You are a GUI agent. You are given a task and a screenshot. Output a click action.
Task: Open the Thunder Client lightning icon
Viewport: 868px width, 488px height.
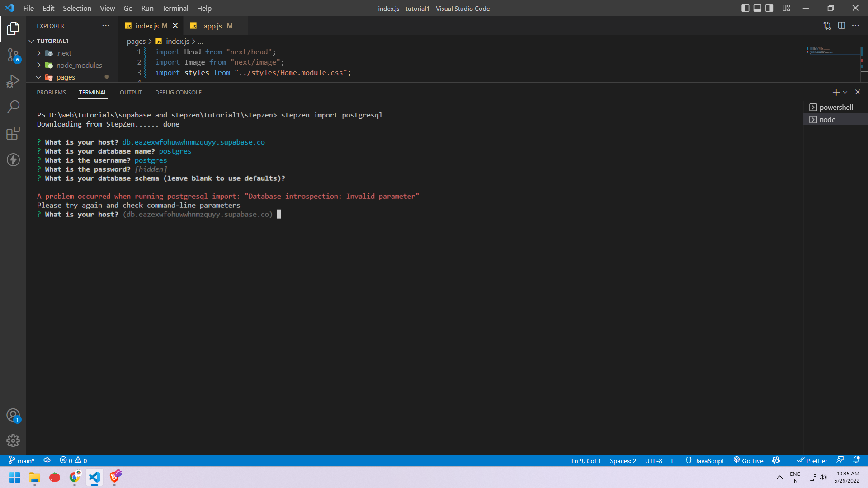[x=13, y=160]
